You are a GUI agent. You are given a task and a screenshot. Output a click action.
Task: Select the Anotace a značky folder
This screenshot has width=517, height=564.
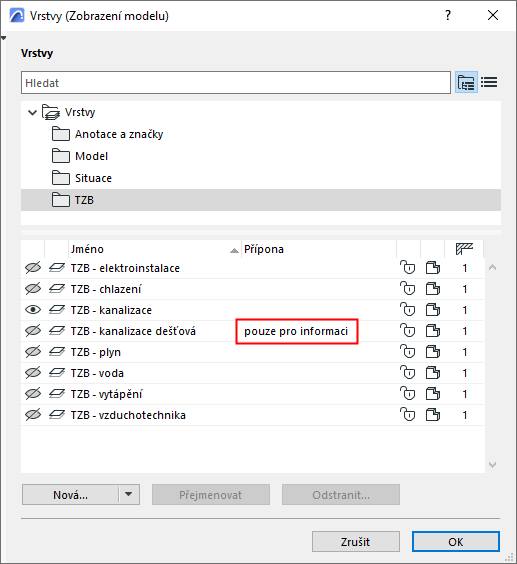(x=119, y=134)
